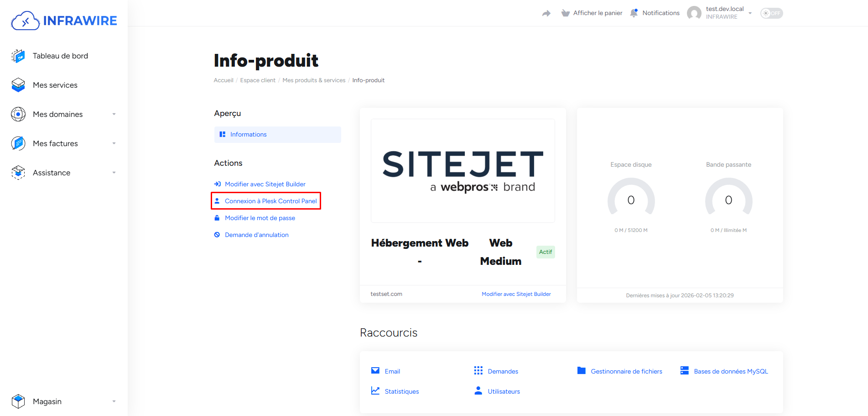Screen dimensions: 868x416
Task: Click the share arrow icon in top bar
Action: (x=546, y=13)
